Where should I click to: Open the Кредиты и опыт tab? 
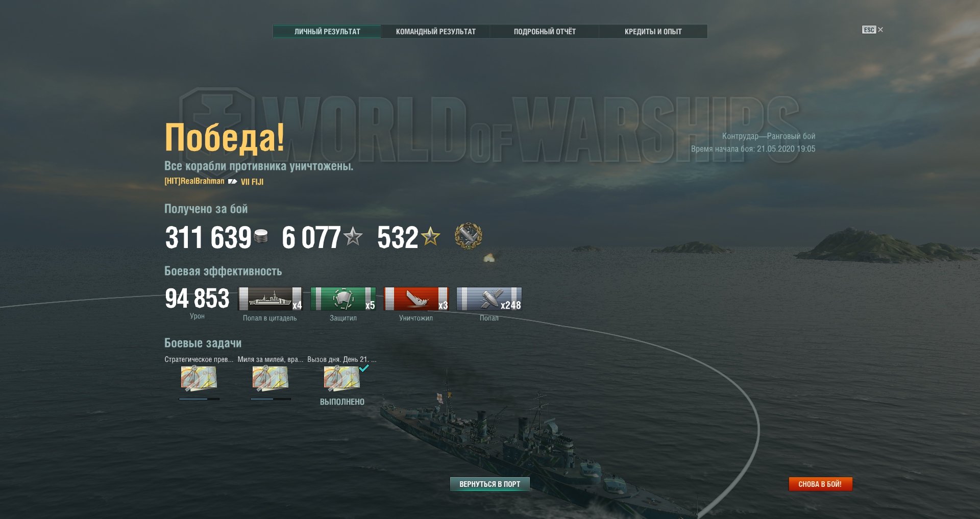tap(653, 32)
